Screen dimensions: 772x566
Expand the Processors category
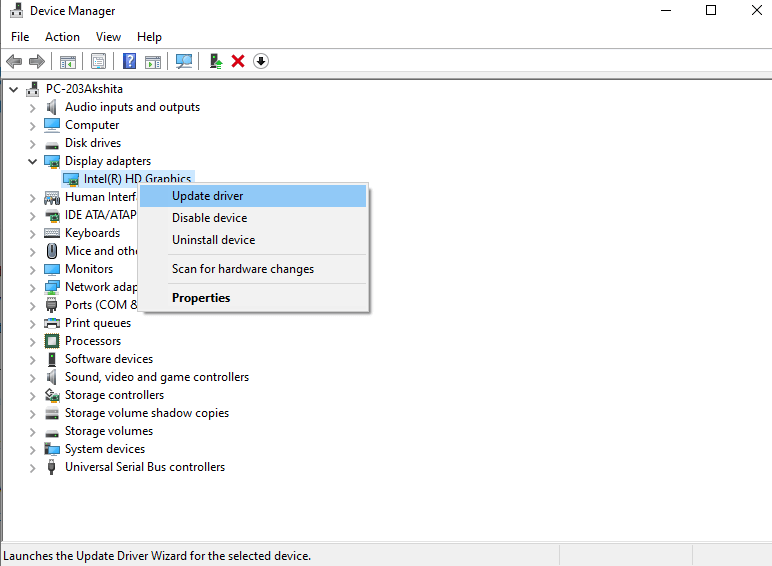pos(32,342)
